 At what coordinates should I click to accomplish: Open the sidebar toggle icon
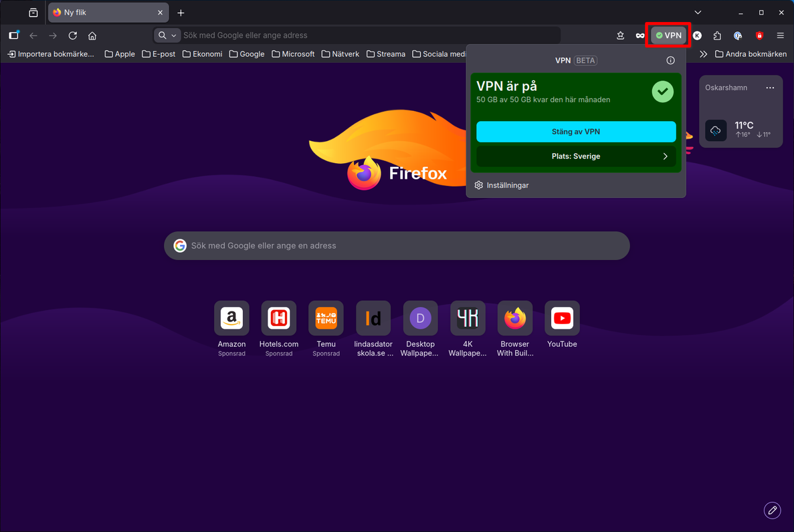(x=13, y=35)
